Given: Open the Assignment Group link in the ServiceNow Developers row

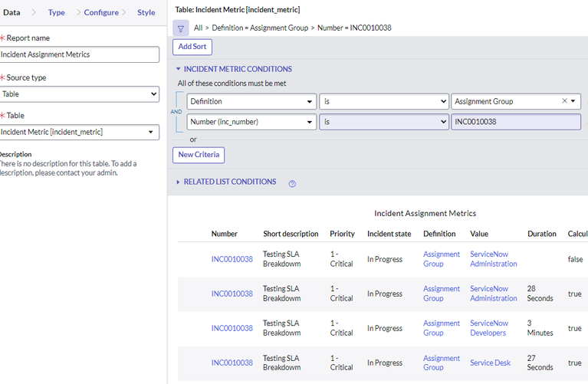Looking at the screenshot, I should tap(442, 328).
